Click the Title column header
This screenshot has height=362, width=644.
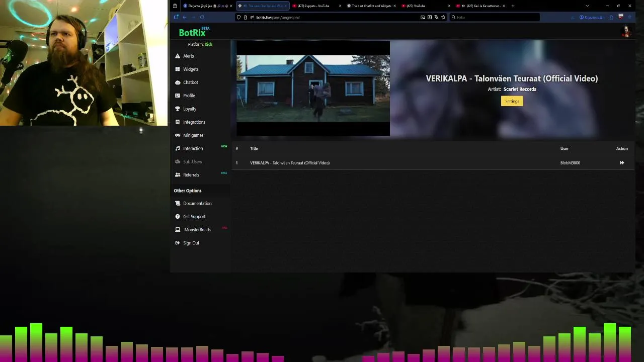pos(254,148)
